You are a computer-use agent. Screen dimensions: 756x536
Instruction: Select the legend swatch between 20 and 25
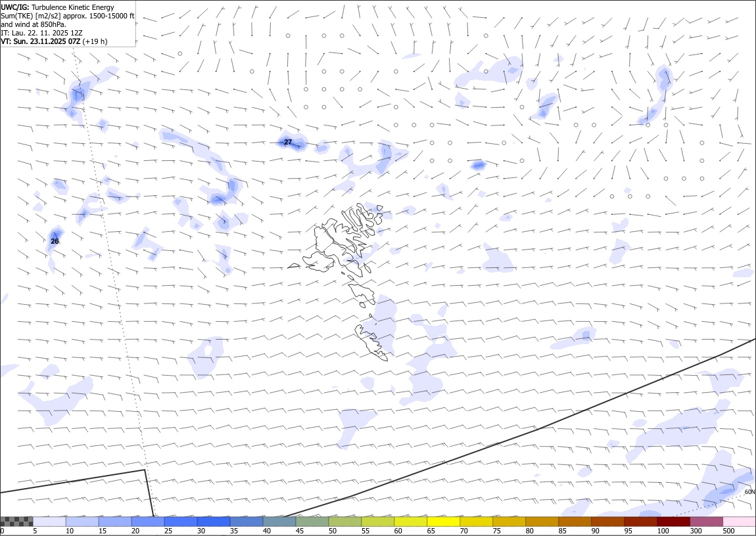pyautogui.click(x=147, y=522)
